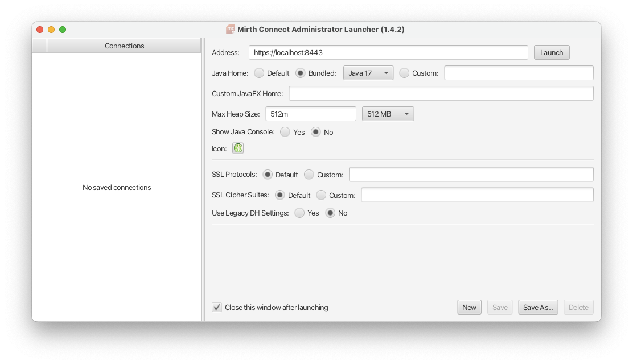Select Custom SSL Protocols
Image resolution: width=633 pixels, height=364 pixels.
coord(308,174)
